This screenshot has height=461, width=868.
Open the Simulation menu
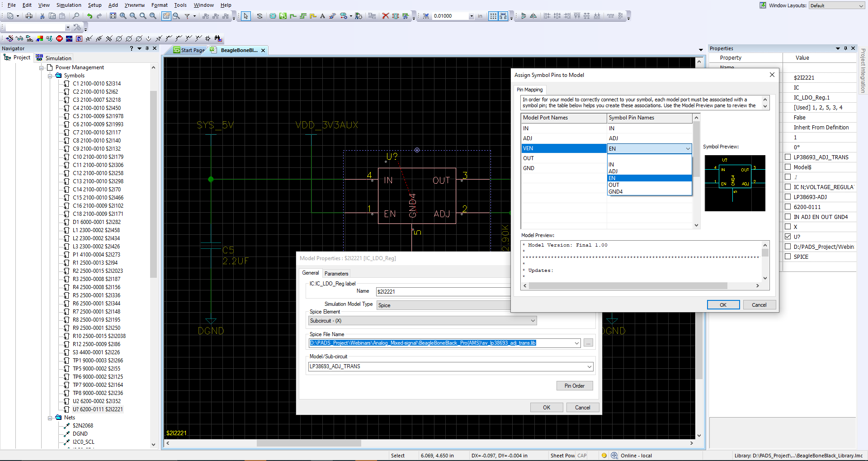(69, 5)
